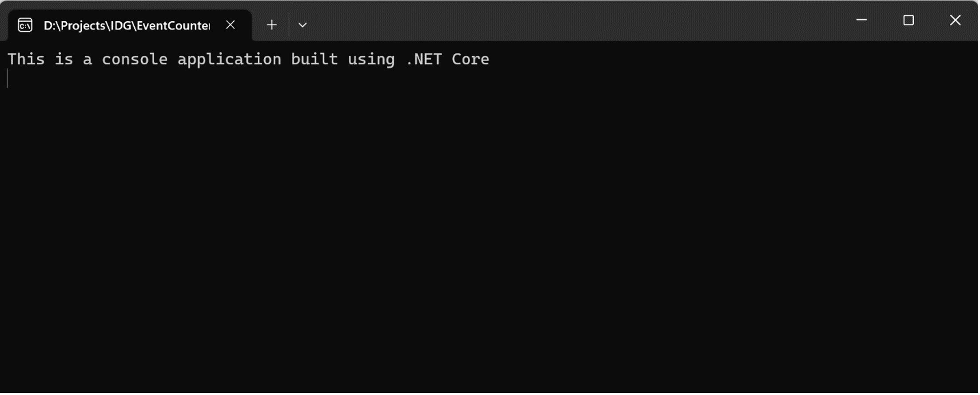
Task: Click the word "using" in the output
Action: tap(371, 60)
